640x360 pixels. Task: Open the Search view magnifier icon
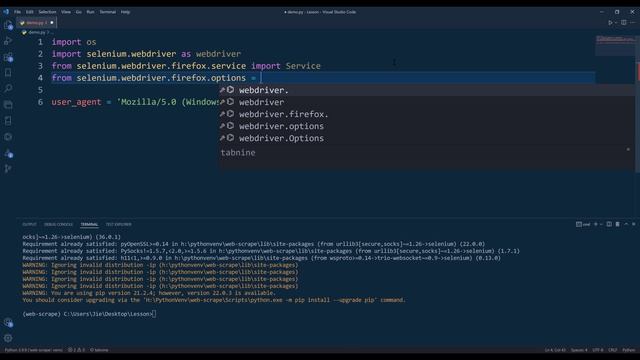[x=8, y=89]
